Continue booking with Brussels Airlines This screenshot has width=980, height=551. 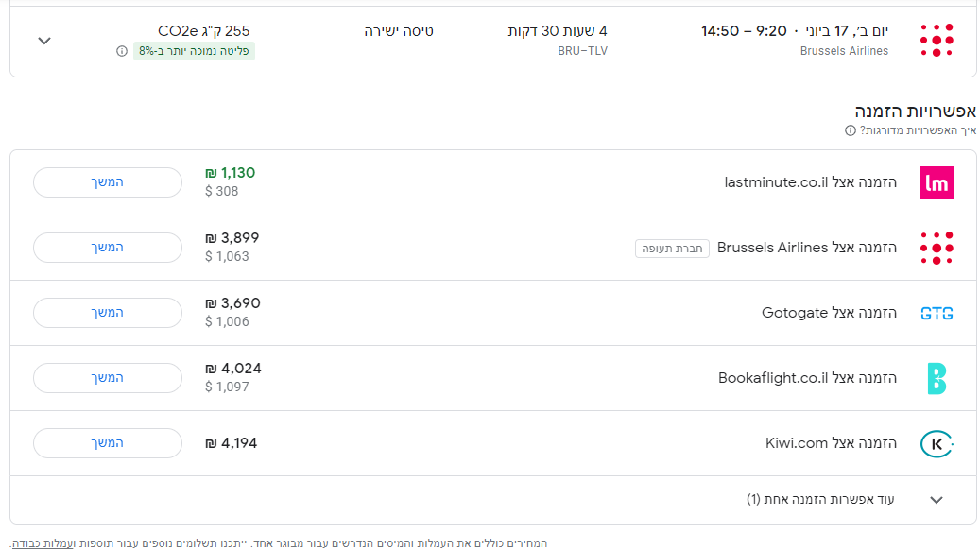108,248
